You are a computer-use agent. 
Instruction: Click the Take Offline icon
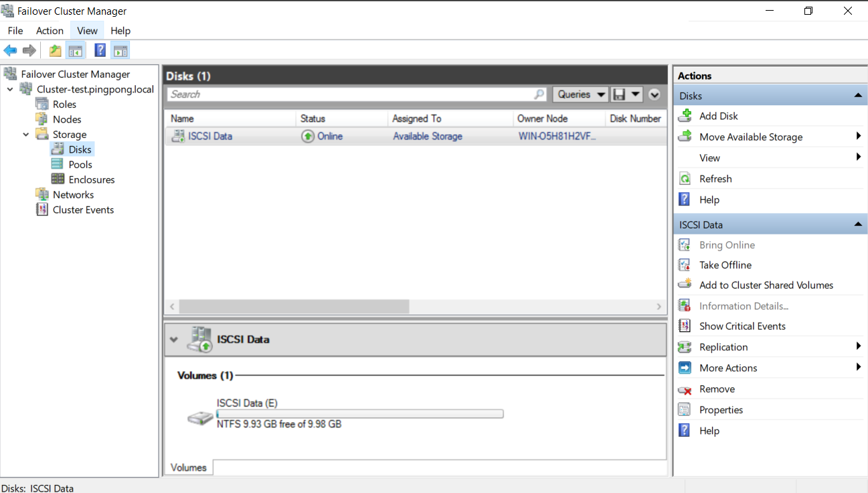pos(684,265)
